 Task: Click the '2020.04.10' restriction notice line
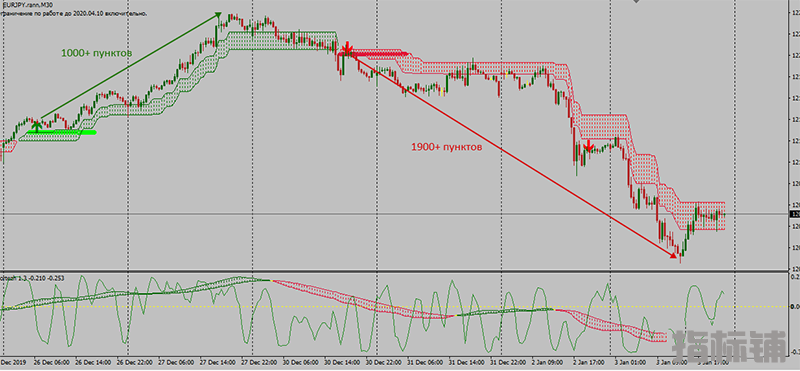[74, 13]
